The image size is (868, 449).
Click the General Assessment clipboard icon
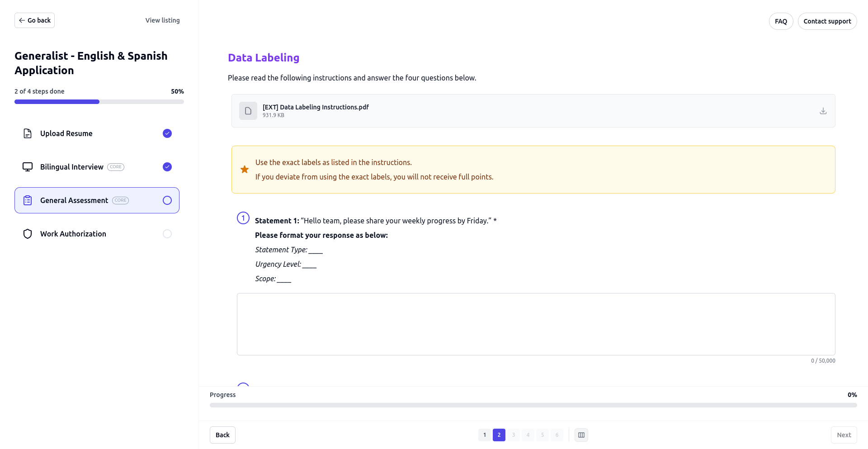[28, 200]
